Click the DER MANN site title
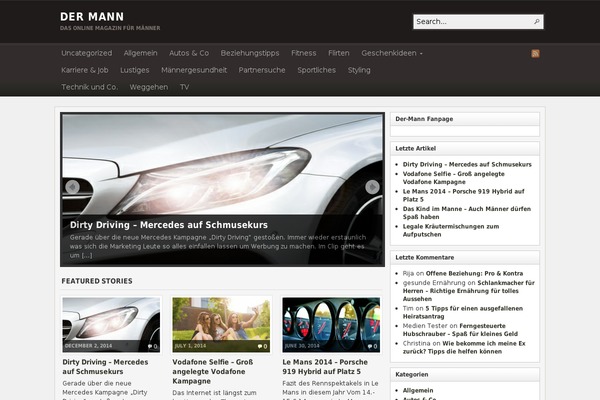 (x=92, y=17)
